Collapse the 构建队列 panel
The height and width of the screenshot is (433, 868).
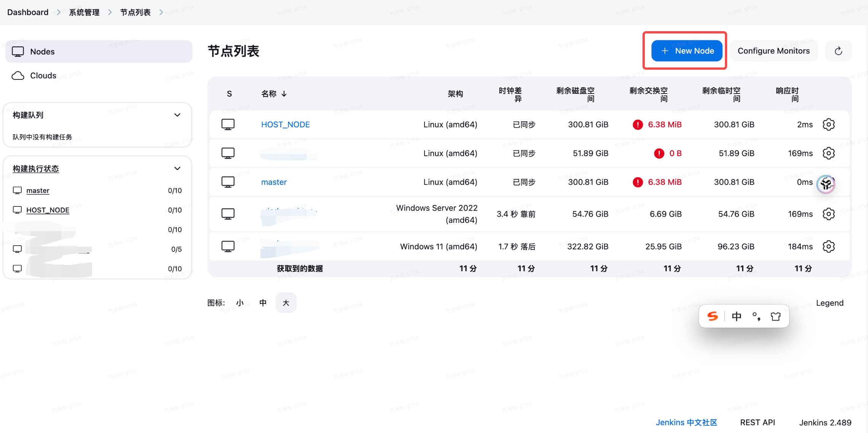[x=177, y=115]
